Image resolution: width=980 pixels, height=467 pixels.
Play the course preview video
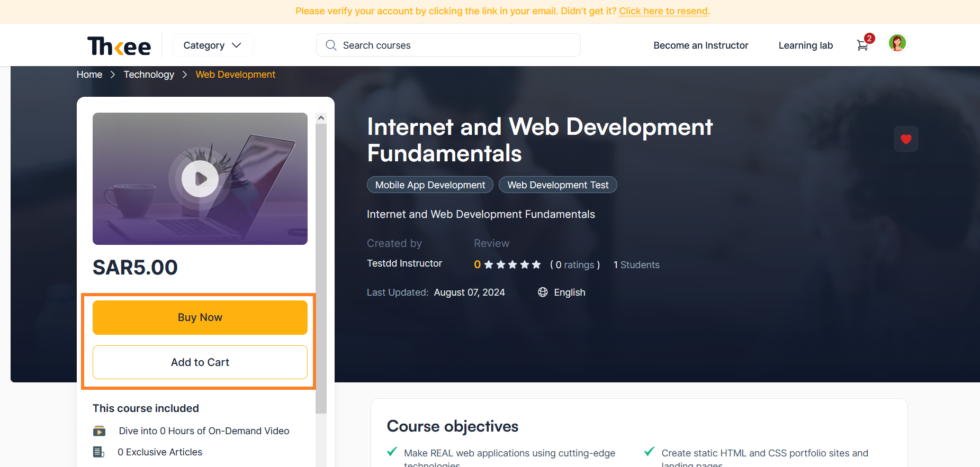pos(200,179)
